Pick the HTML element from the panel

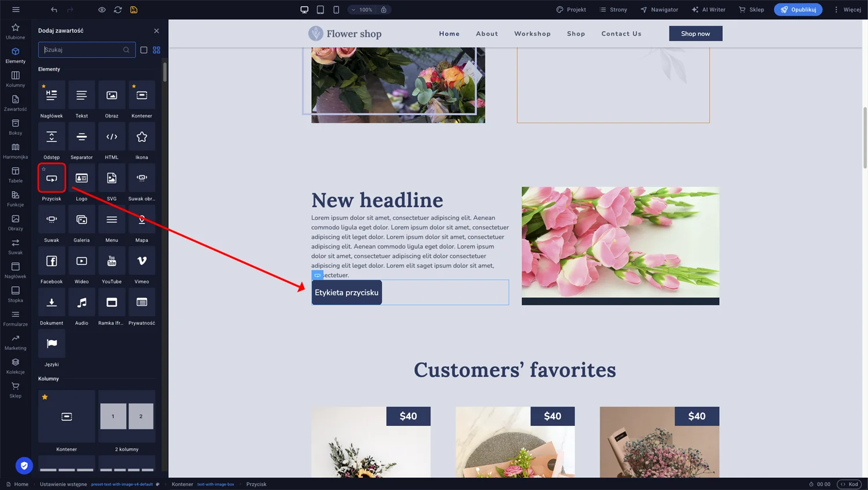[x=112, y=137]
